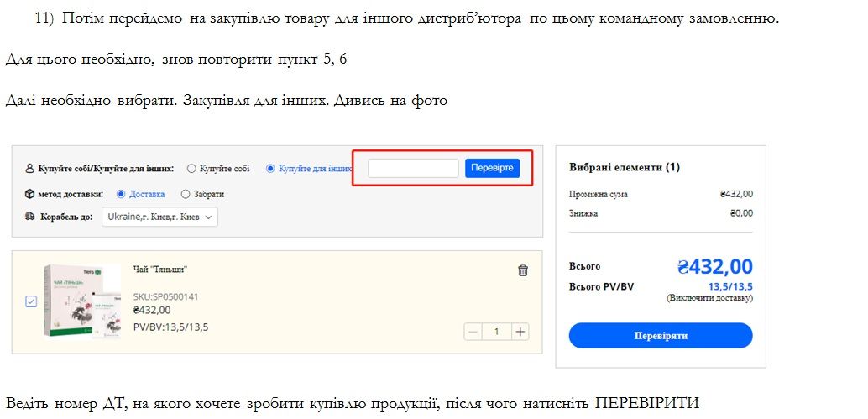Click the 'Вибрані елементи (1)' heading

(624, 167)
